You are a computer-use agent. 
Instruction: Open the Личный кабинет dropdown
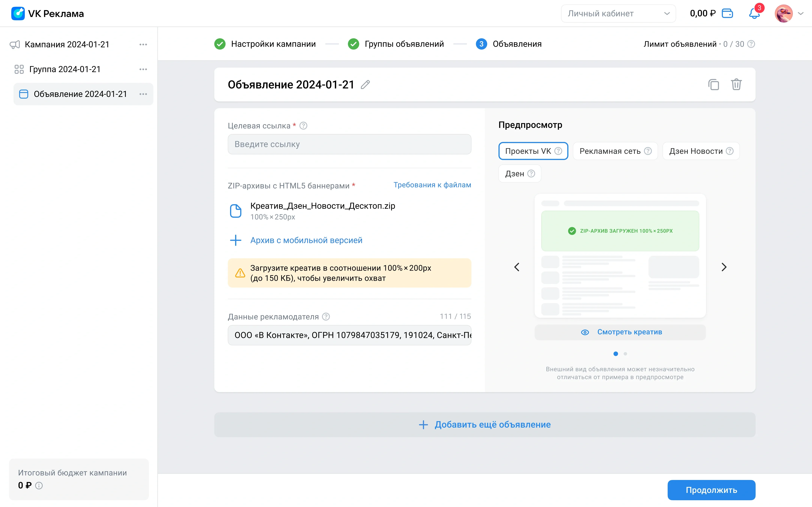[618, 14]
